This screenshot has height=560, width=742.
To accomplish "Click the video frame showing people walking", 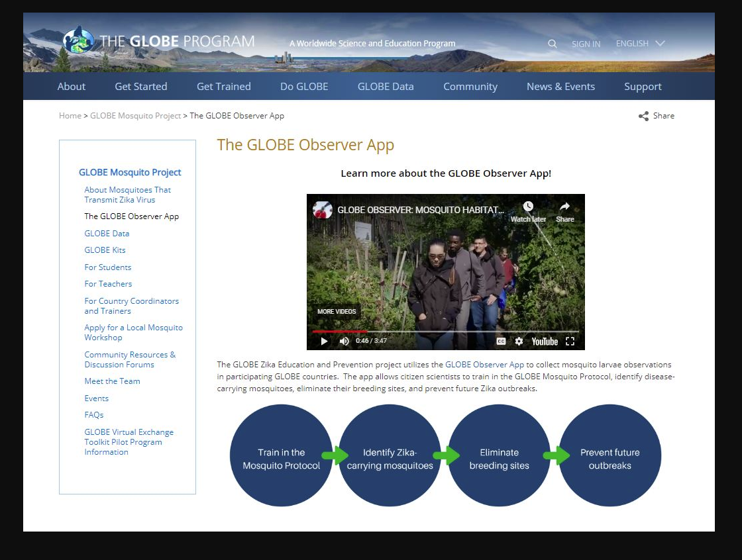I will (x=445, y=272).
